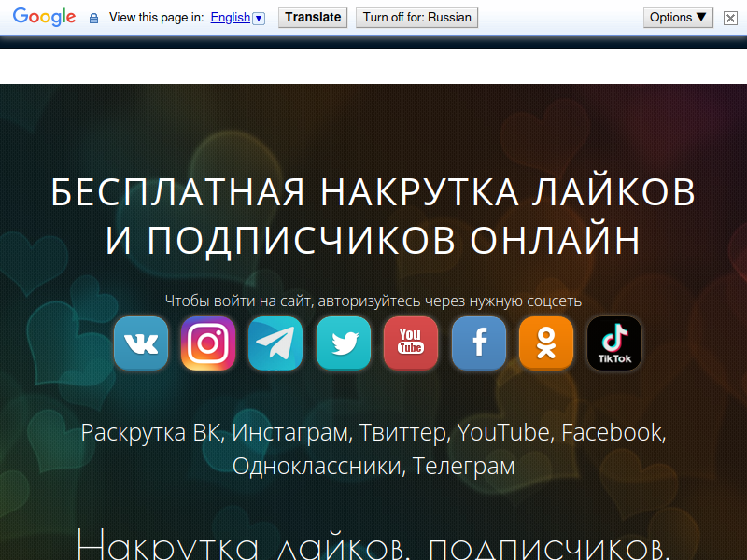Expand the Options menu
Screen dimensions: 747x560
coord(678,18)
